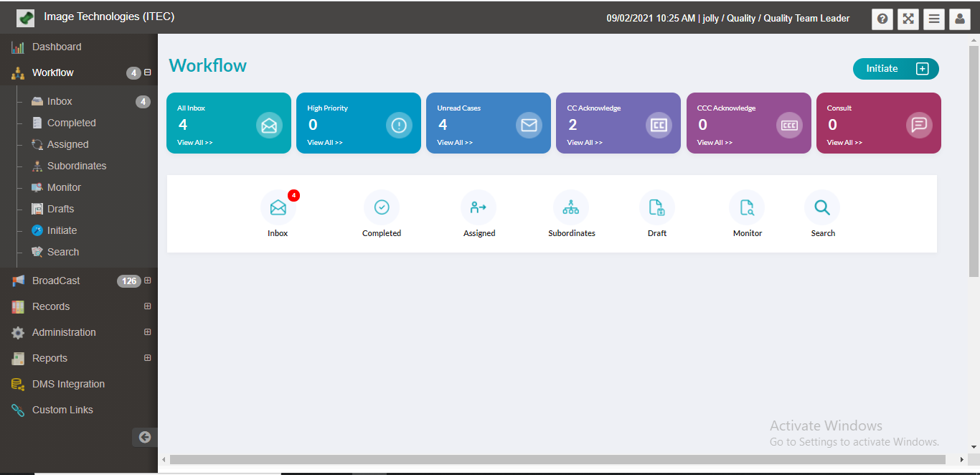Click the Draft document icon

[x=657, y=207]
